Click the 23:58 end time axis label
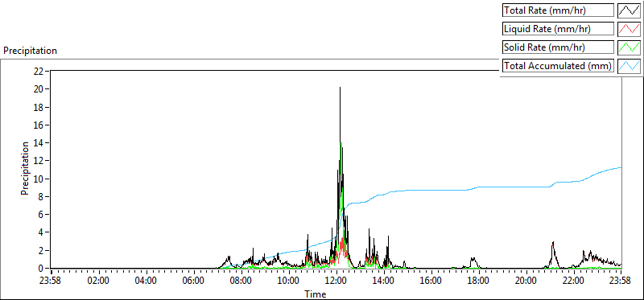Screen dimensions: 644x300 (x=621, y=282)
